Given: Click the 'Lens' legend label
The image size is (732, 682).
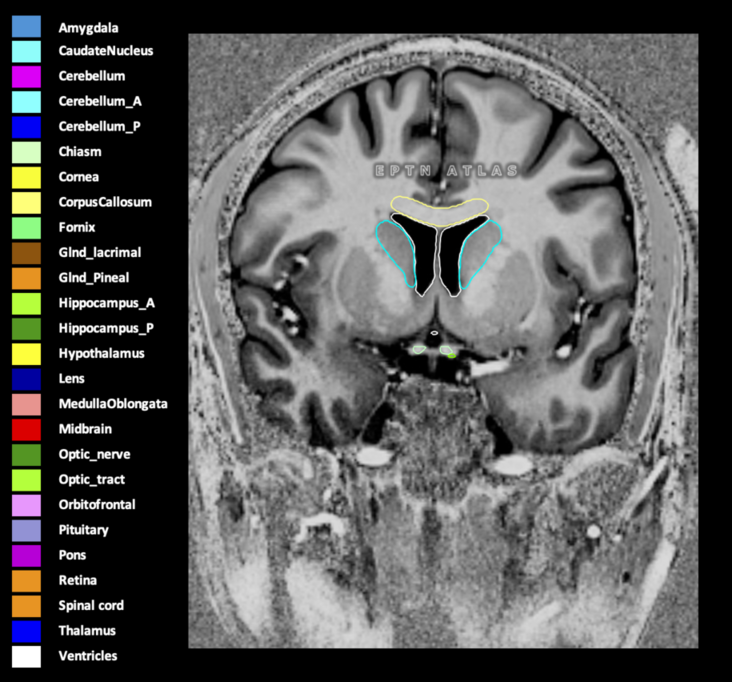Looking at the screenshot, I should (71, 378).
